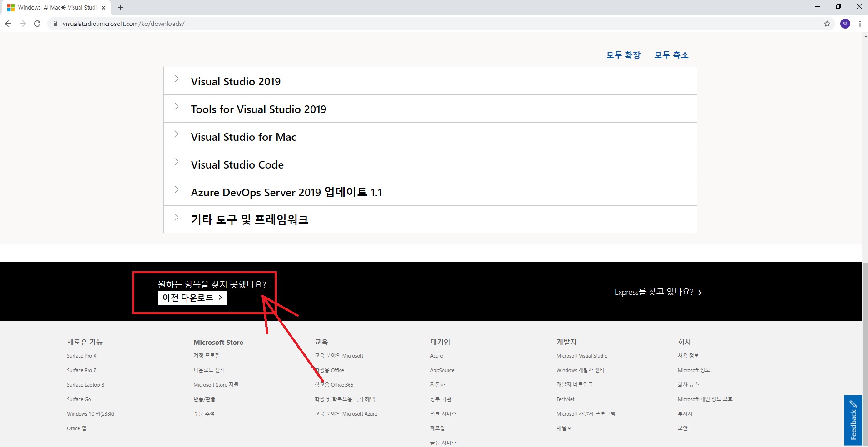Image resolution: width=868 pixels, height=447 pixels.
Task: Click the browser forward arrow
Action: (23, 24)
